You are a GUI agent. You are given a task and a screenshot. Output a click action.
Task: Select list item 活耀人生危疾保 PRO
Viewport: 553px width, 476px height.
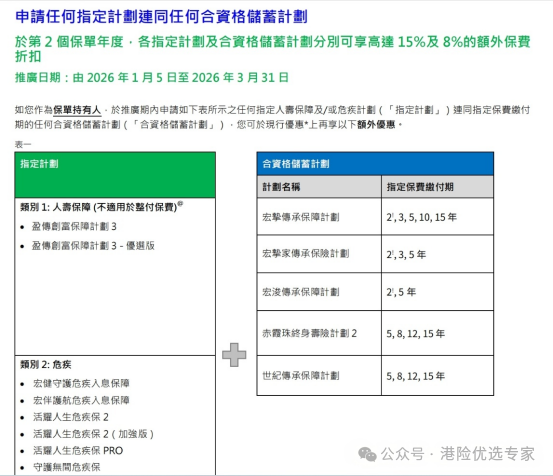78,451
